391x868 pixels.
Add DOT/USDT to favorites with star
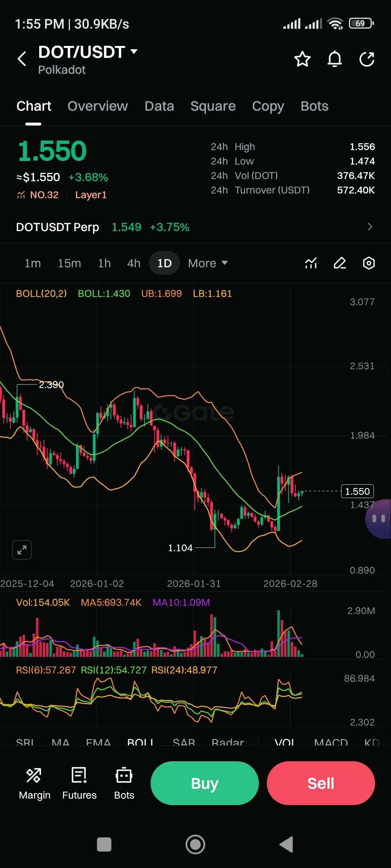point(302,59)
